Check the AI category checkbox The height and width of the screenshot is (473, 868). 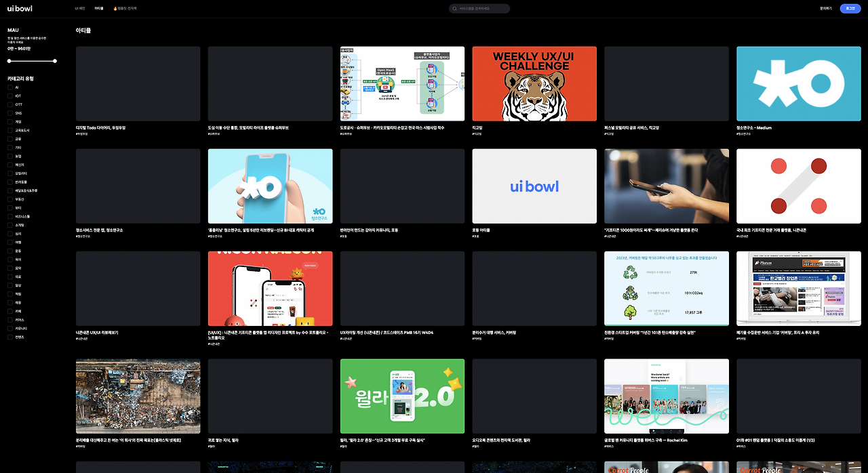(x=9, y=87)
